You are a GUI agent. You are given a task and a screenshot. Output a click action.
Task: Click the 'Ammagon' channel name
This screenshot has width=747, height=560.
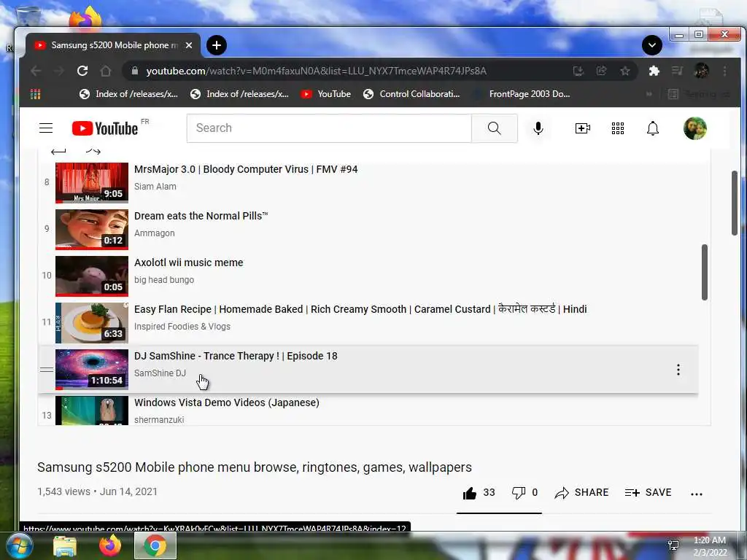pyautogui.click(x=155, y=233)
